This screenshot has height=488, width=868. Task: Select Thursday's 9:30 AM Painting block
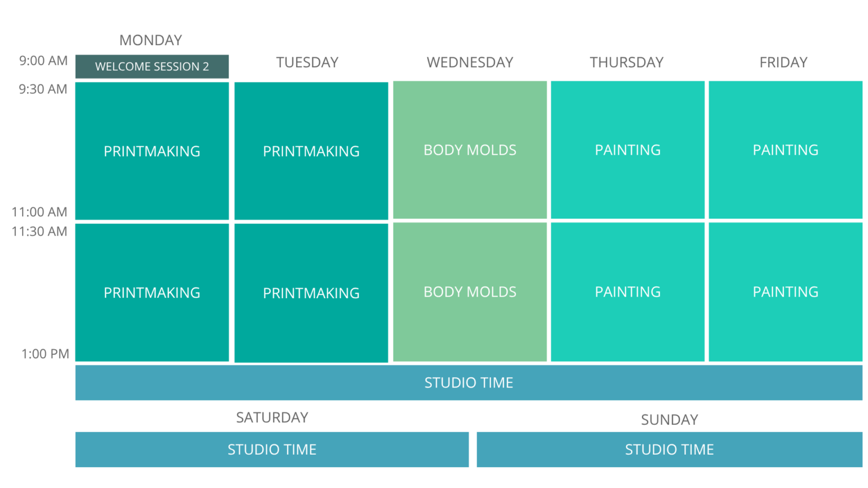point(628,150)
